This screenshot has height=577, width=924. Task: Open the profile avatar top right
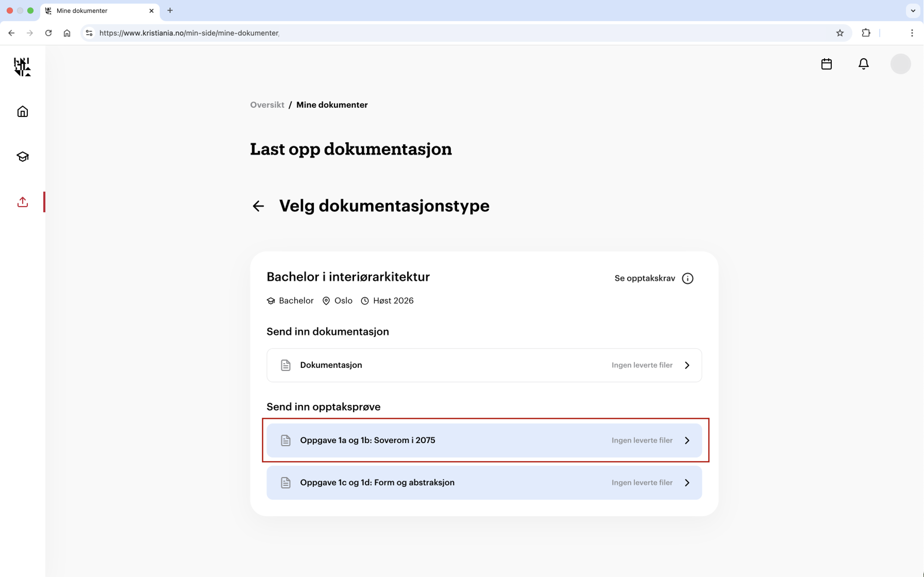click(900, 64)
